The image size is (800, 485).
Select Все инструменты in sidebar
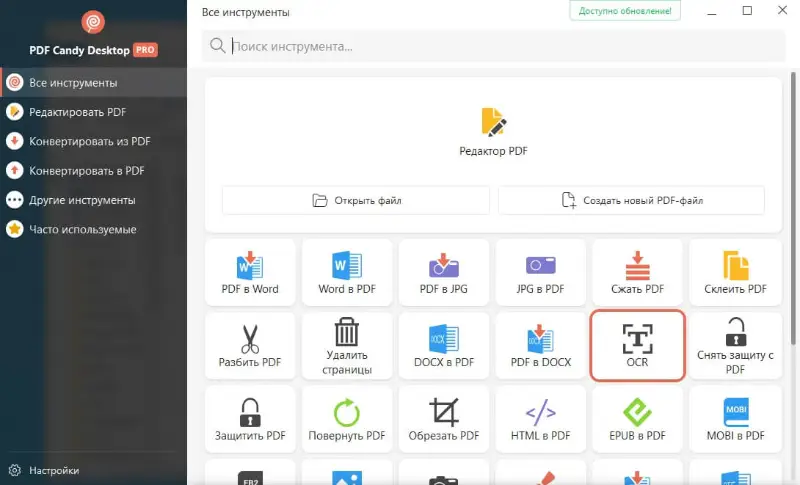(93, 83)
